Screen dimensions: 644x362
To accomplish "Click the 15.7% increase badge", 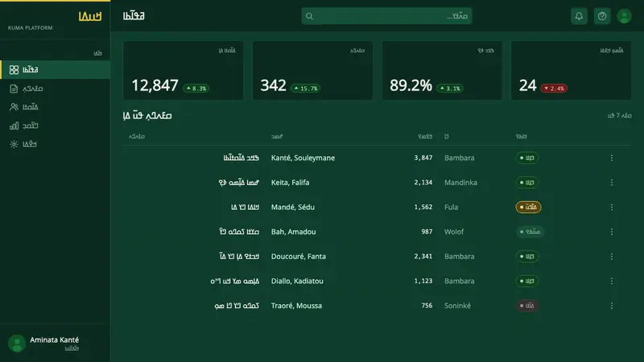I will click(x=306, y=88).
